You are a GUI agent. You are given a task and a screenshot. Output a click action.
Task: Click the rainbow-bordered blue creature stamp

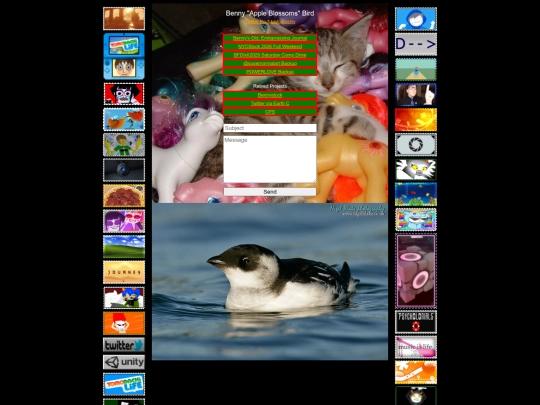click(x=416, y=220)
